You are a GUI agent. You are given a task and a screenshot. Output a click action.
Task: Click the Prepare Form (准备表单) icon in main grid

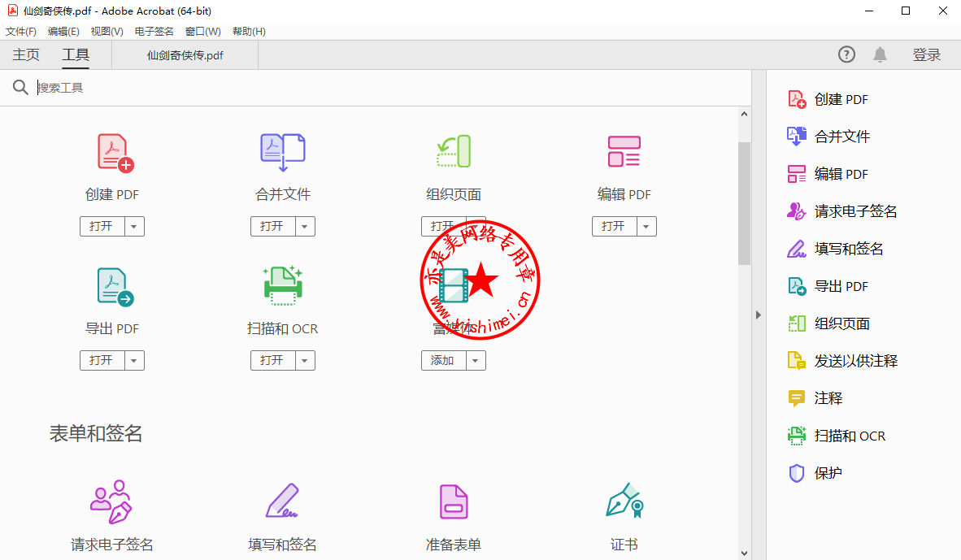[x=454, y=501]
